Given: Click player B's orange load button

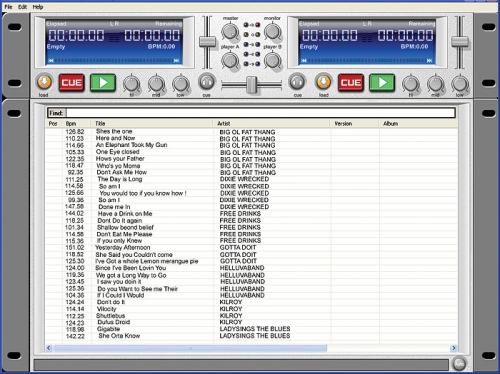Looking at the screenshot, I should 323,82.
